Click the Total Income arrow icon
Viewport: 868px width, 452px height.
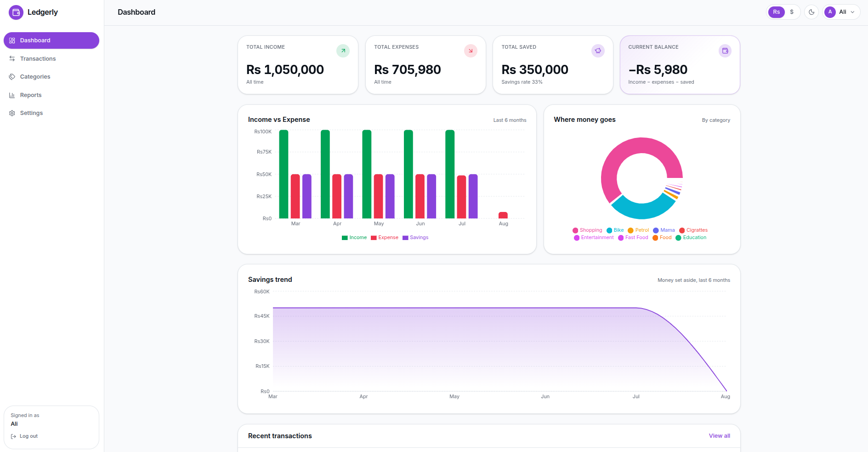pyautogui.click(x=343, y=51)
